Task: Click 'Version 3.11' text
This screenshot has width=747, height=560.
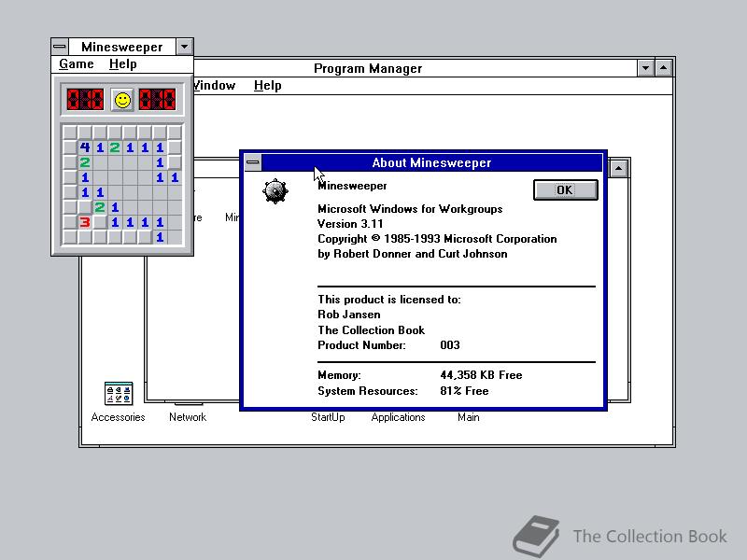Action: pos(350,224)
